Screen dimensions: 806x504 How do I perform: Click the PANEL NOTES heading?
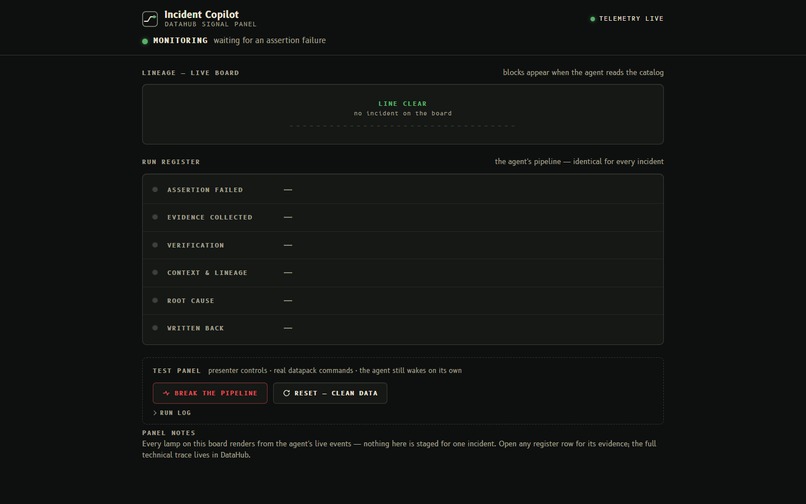click(169, 433)
